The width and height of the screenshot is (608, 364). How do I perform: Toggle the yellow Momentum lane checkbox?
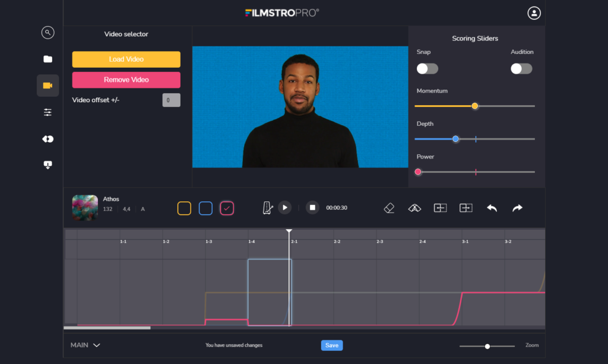click(x=184, y=208)
